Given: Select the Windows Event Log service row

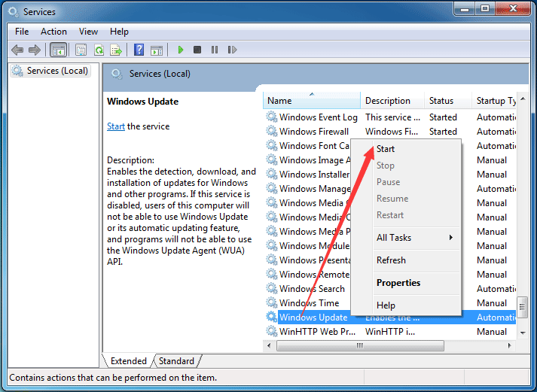Looking at the screenshot, I should [x=390, y=117].
